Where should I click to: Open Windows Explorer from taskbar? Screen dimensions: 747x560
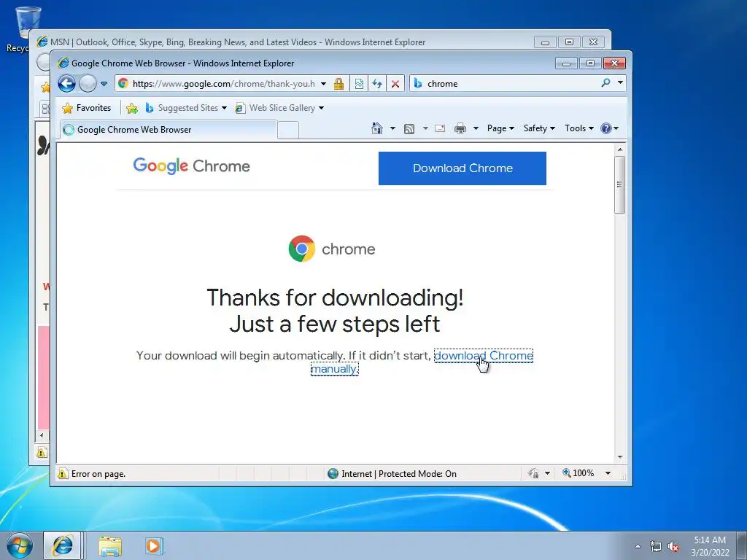(110, 546)
